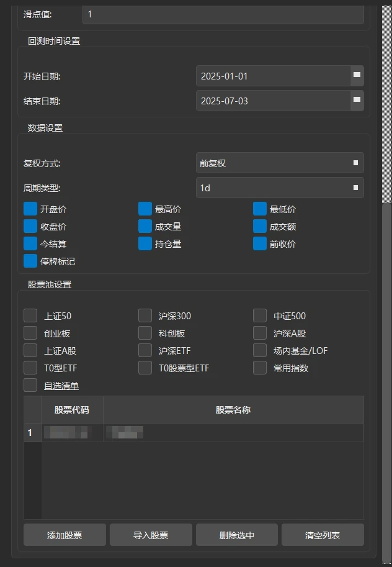Tick the 常用指数 checkbox
The height and width of the screenshot is (567, 392).
260,368
